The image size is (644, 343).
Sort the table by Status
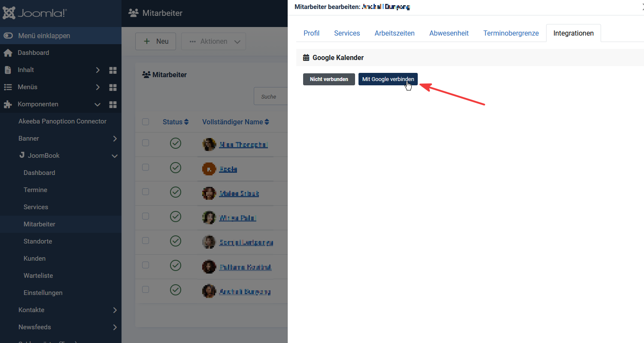176,122
